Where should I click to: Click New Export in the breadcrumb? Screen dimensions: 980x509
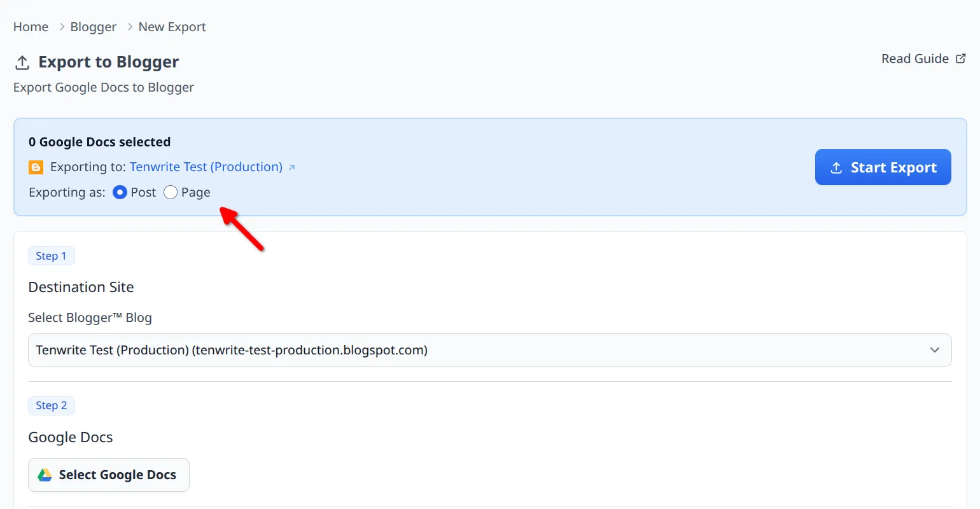172,26
